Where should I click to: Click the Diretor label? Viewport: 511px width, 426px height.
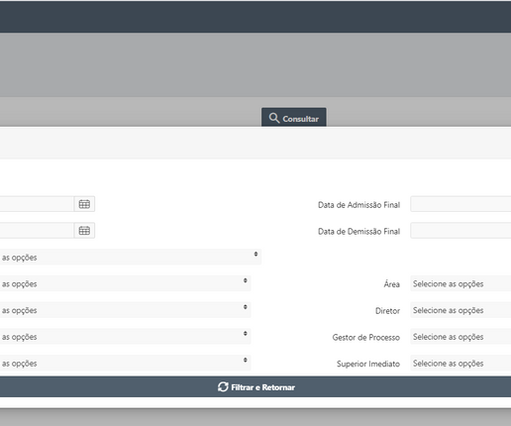[387, 311]
